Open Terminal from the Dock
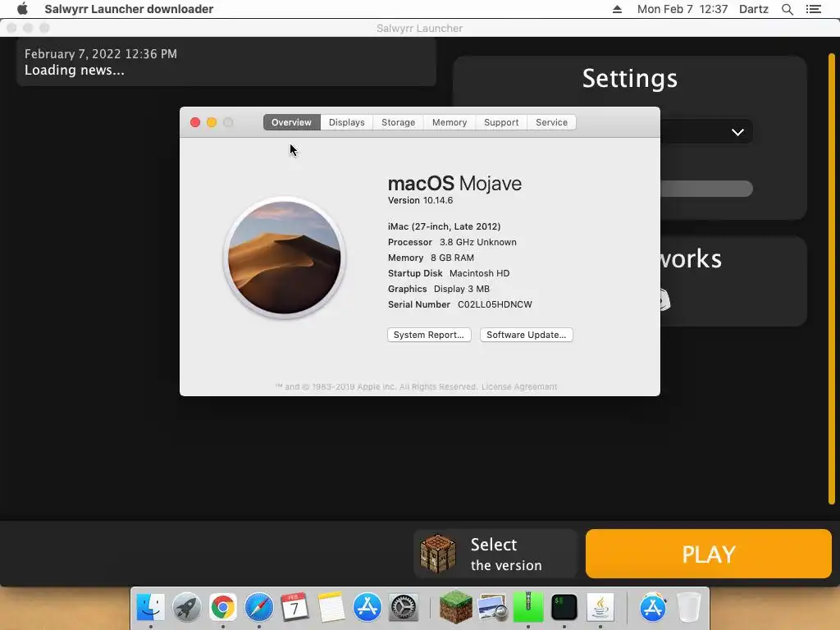The image size is (840, 630). click(x=564, y=608)
